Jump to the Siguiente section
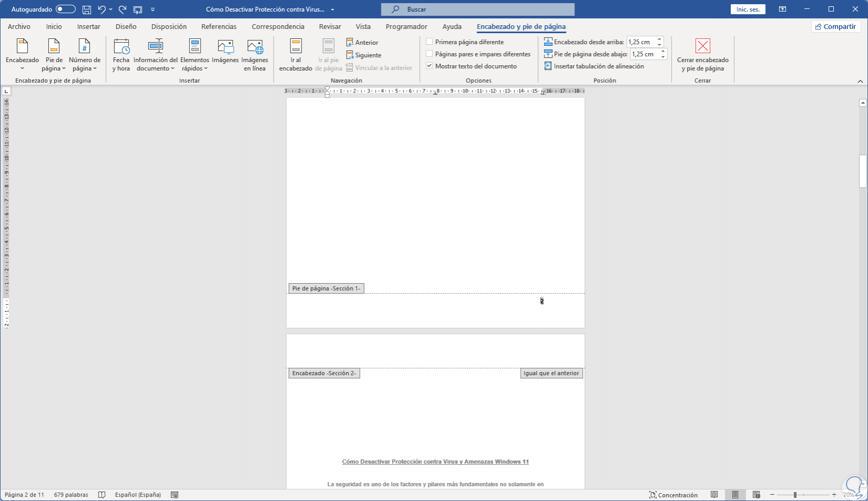 (364, 55)
